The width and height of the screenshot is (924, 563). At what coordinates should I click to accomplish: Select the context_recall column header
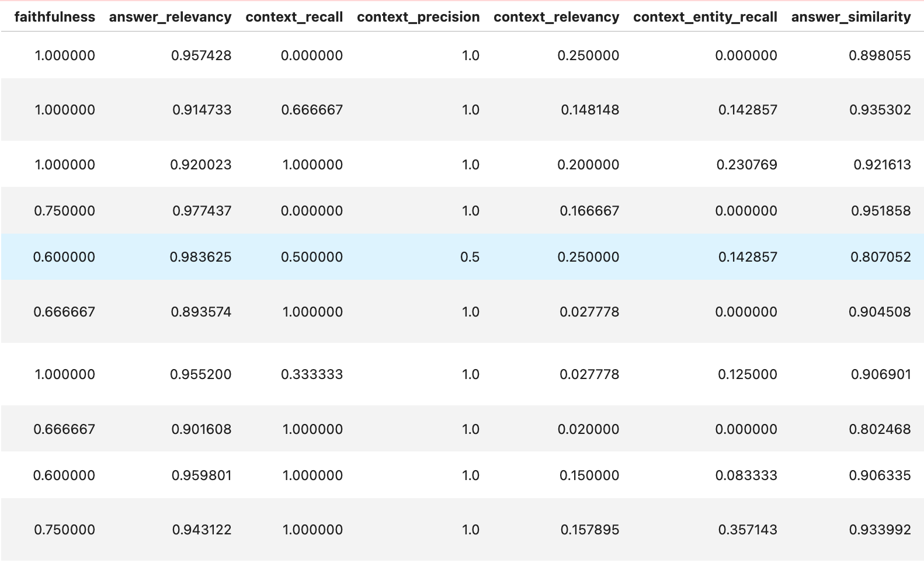294,17
